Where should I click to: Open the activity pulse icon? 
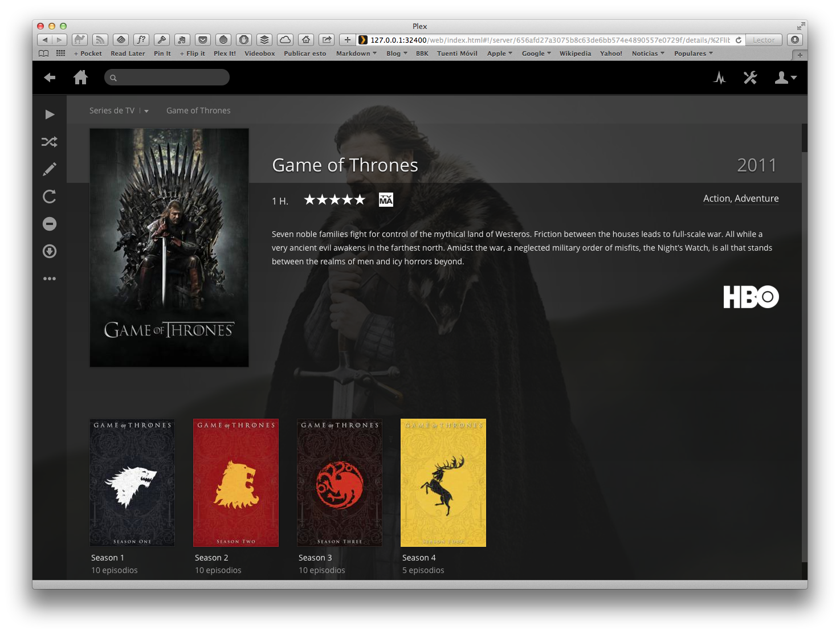pyautogui.click(x=720, y=77)
